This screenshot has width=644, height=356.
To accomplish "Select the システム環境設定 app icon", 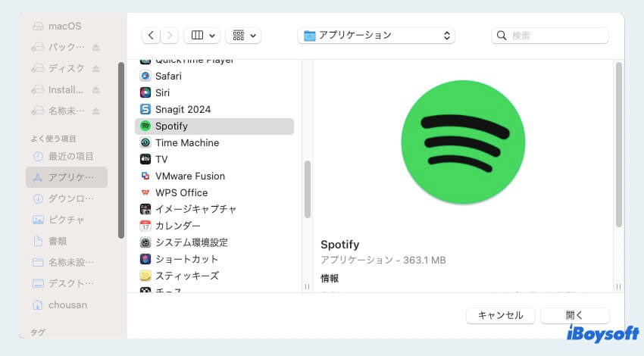I will pyautogui.click(x=145, y=242).
